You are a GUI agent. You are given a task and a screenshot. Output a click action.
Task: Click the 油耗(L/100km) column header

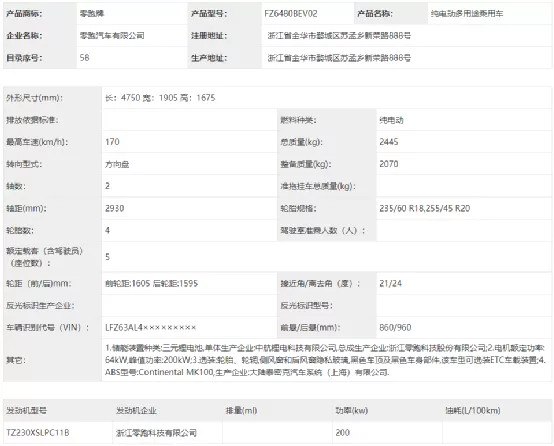(x=473, y=410)
